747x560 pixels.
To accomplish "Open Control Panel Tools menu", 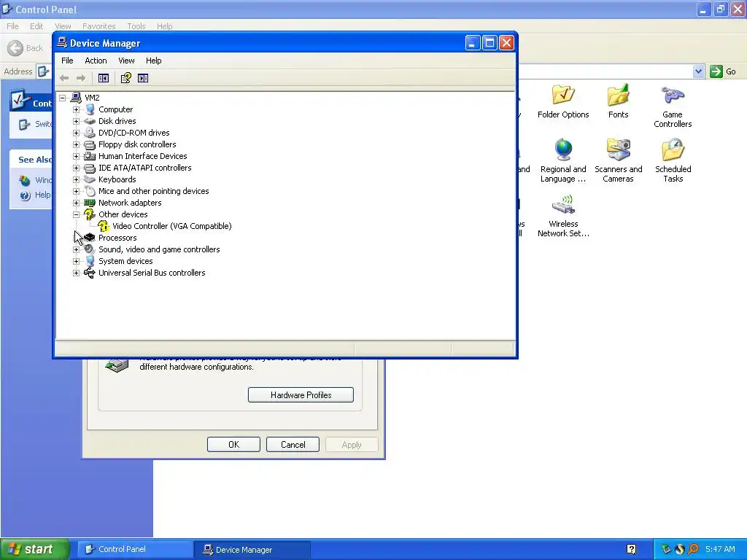I will [136, 26].
